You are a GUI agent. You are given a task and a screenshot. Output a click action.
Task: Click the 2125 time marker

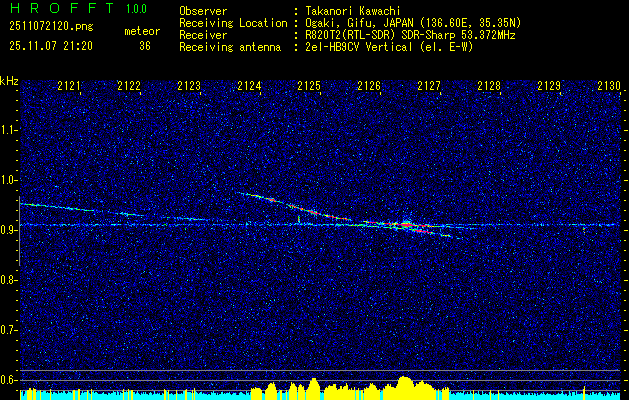[x=309, y=86]
